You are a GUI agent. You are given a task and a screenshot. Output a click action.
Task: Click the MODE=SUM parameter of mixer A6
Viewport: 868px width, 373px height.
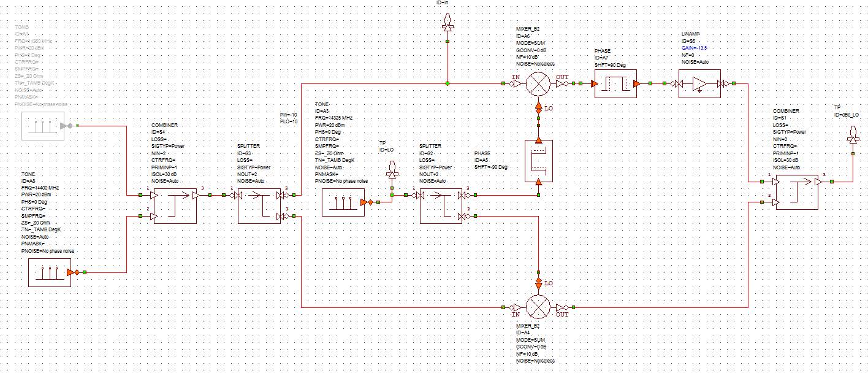pos(532,43)
